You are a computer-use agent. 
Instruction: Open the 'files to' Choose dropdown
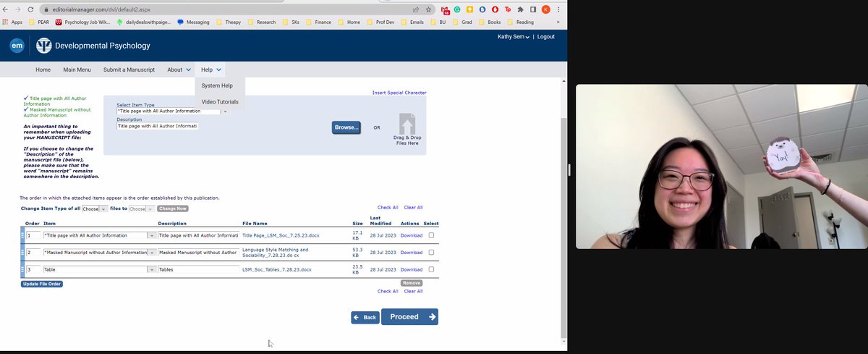point(141,208)
